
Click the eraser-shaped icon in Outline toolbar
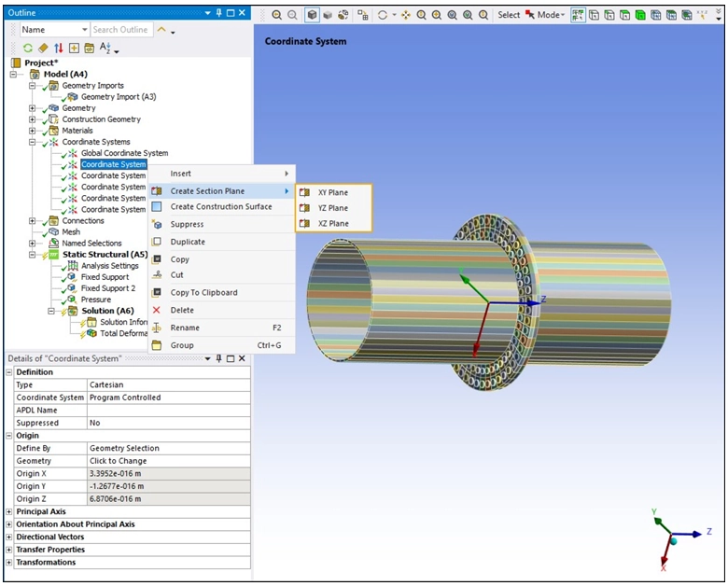(43, 48)
